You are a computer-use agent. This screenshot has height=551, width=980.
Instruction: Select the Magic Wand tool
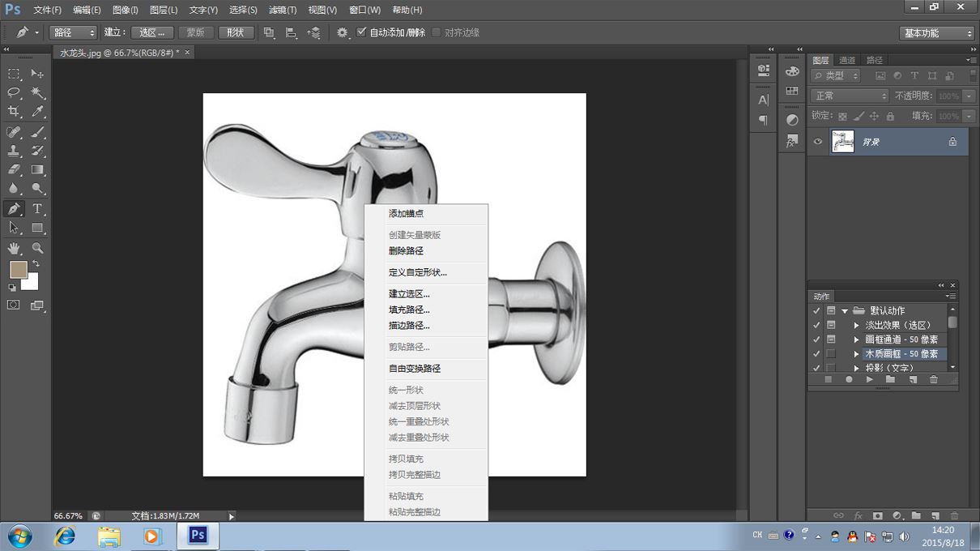click(x=37, y=93)
